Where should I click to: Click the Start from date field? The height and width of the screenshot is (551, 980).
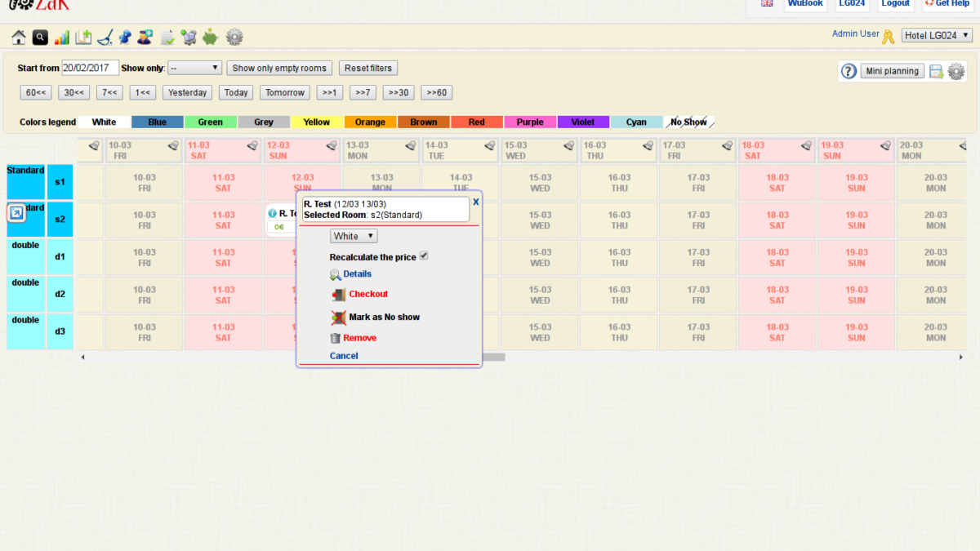tap(90, 68)
